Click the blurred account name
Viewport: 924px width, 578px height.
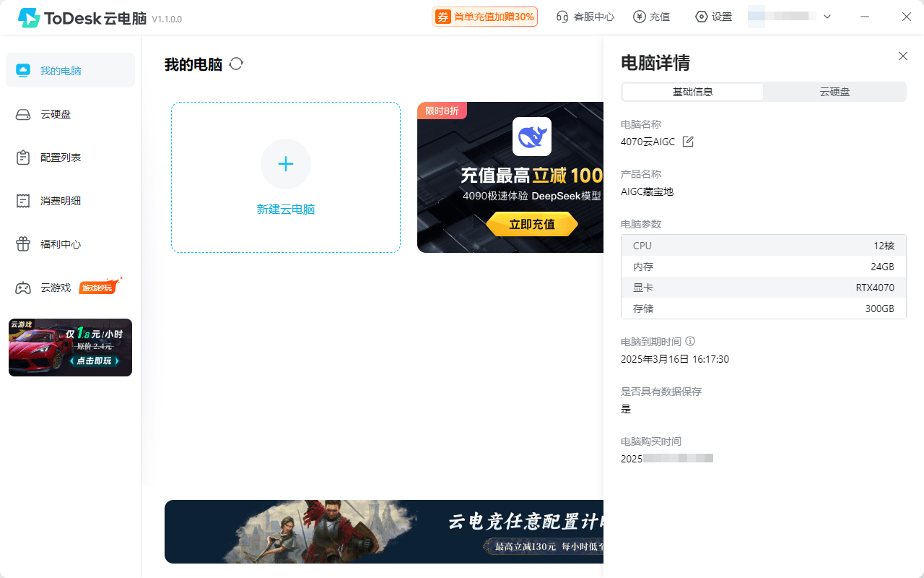(782, 17)
